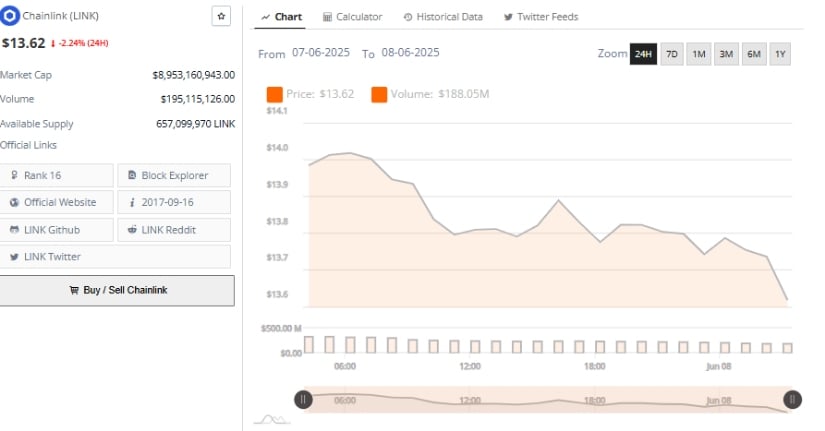View the Twitter Feeds tab
825x431 pixels.
[x=541, y=17]
